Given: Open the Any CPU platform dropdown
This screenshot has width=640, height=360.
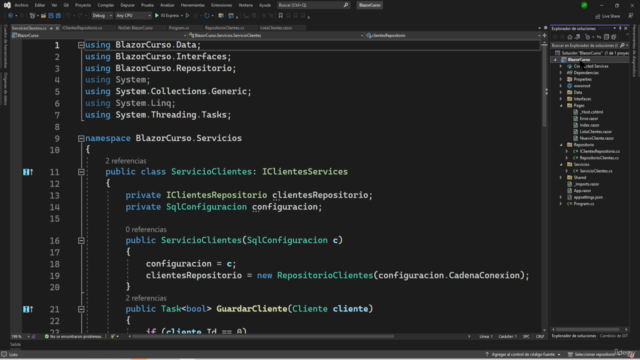Looking at the screenshot, I should (133, 16).
